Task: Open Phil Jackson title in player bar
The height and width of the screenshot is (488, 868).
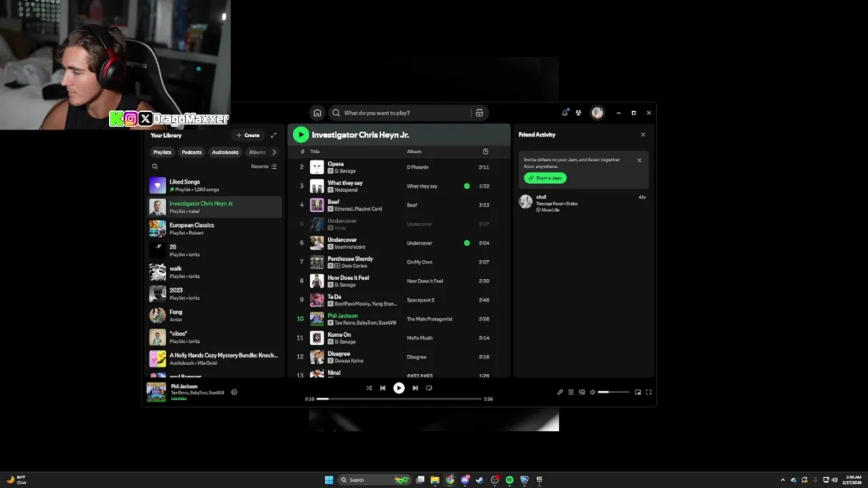Action: click(x=184, y=386)
